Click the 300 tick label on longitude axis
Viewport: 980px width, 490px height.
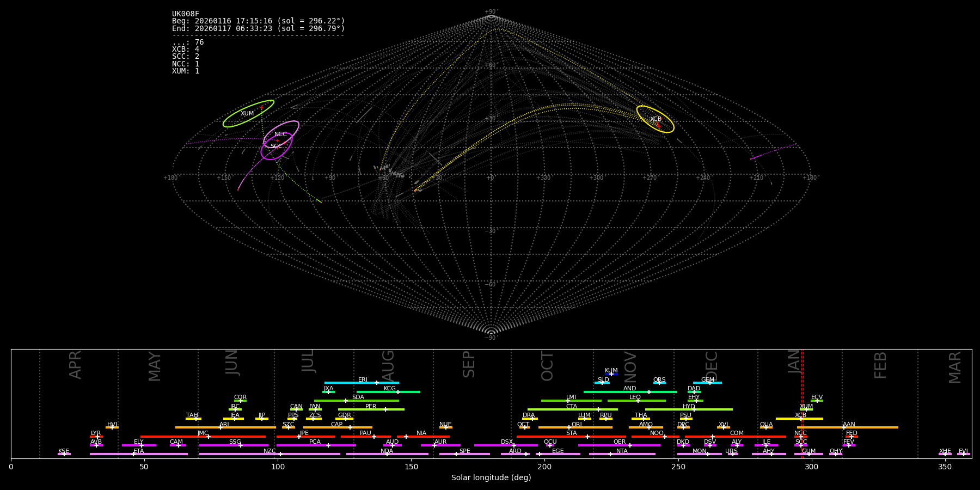coord(811,467)
